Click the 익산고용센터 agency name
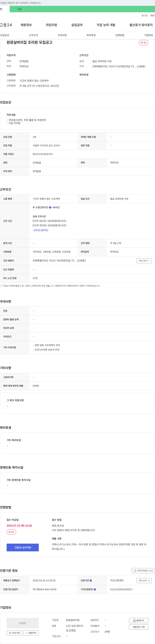This screenshot has width=155, height=644. [117, 581]
